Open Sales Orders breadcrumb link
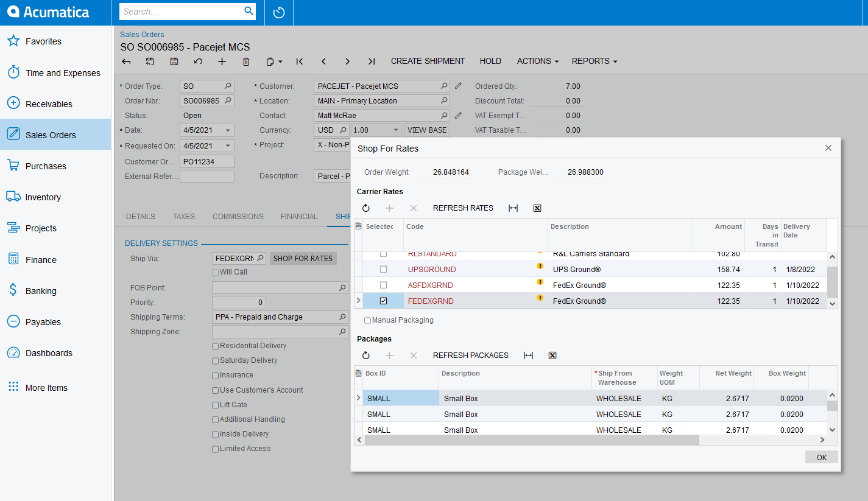The image size is (868, 501). coord(142,35)
